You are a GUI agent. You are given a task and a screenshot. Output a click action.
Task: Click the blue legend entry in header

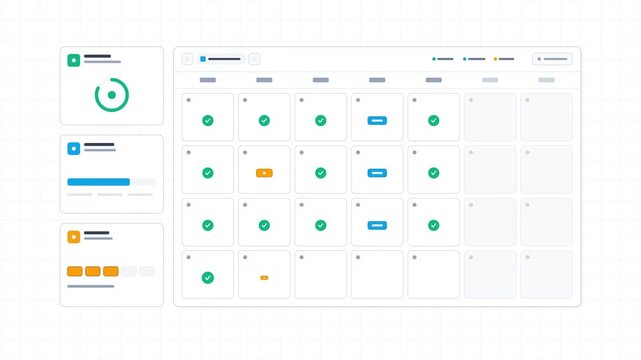coord(474,59)
